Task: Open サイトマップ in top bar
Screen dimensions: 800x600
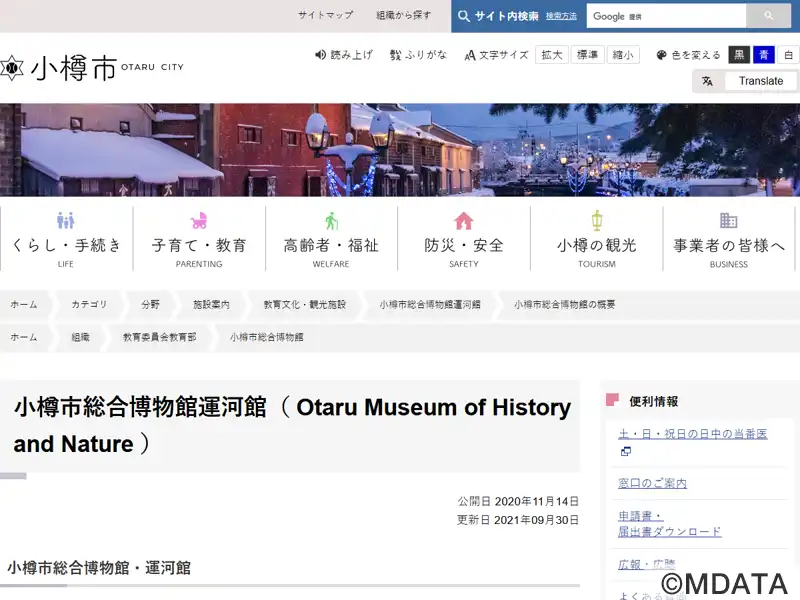Action: coord(325,15)
